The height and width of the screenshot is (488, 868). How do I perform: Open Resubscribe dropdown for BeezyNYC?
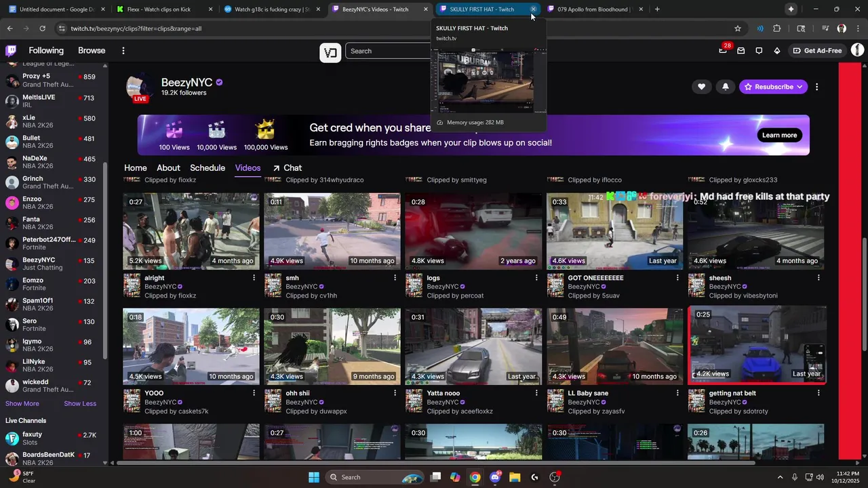click(773, 87)
